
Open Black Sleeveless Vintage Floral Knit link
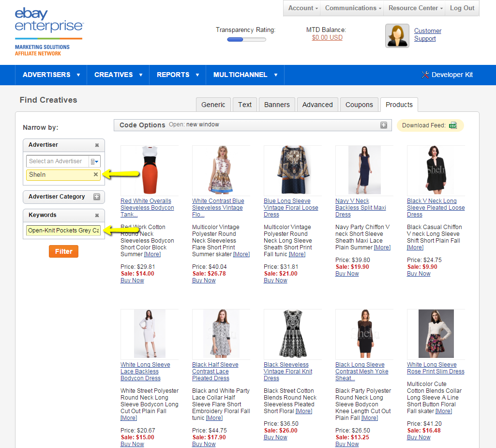pos(288,371)
